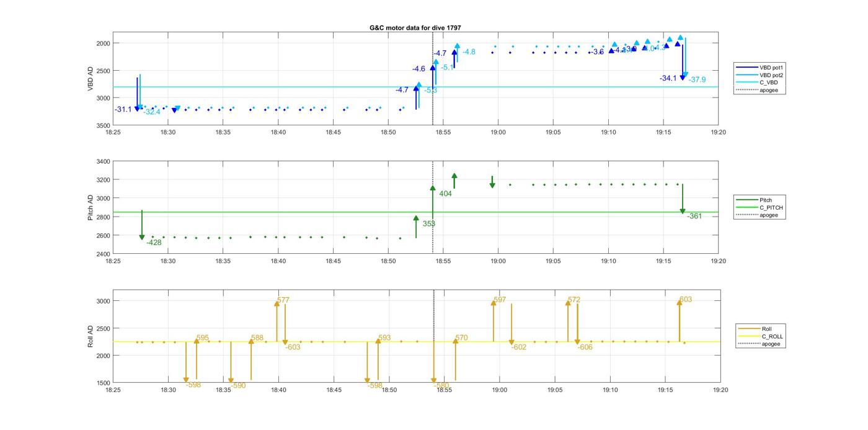
Task: Click the "-428" pitch value label
Action: (x=154, y=243)
